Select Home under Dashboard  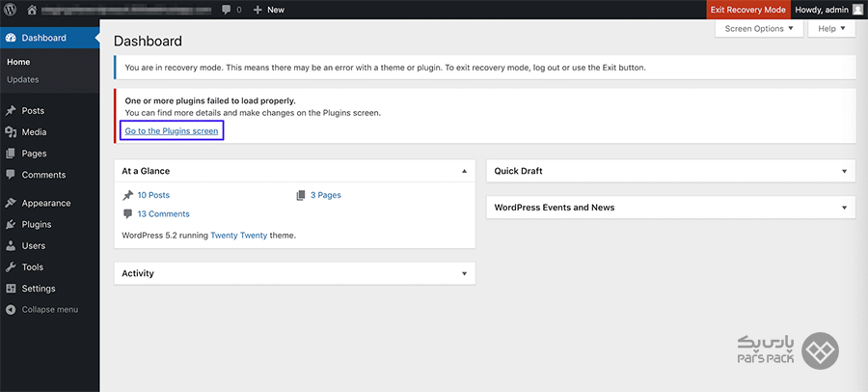18,62
